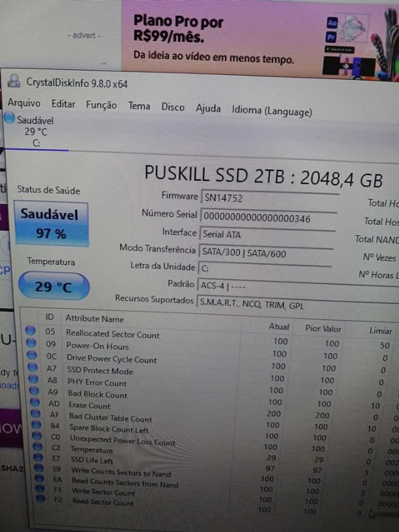Click the SSD Protect Mode status icon
The width and height of the screenshot is (399, 532).
coord(33,367)
